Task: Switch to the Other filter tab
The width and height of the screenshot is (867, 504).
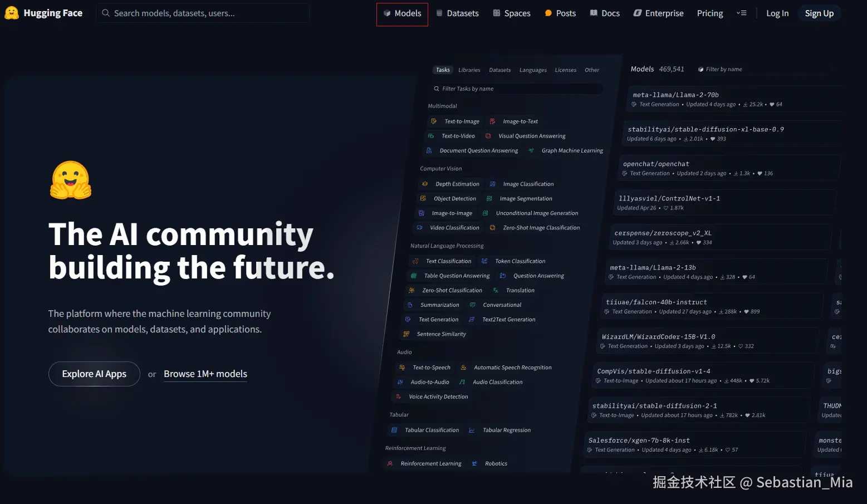Action: [592, 70]
